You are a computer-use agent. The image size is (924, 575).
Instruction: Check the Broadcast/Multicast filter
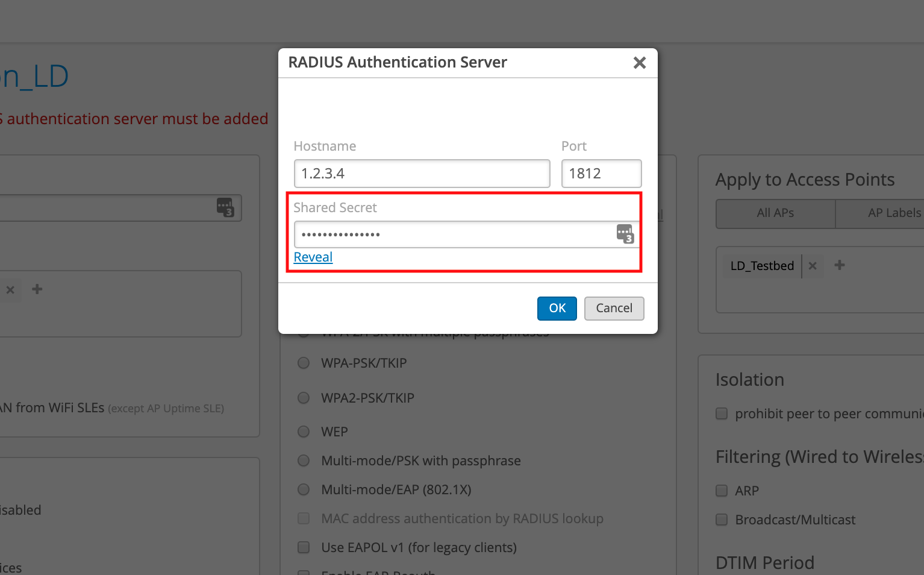tap(722, 520)
